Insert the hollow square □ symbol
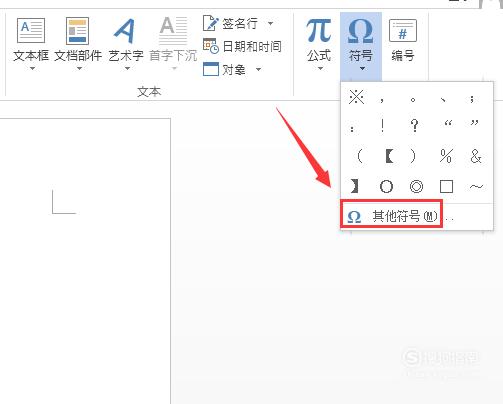Screen dimensions: 503x404 click(446, 187)
